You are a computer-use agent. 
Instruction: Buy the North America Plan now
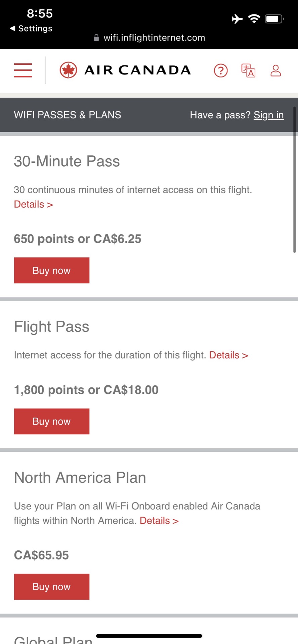click(x=52, y=587)
